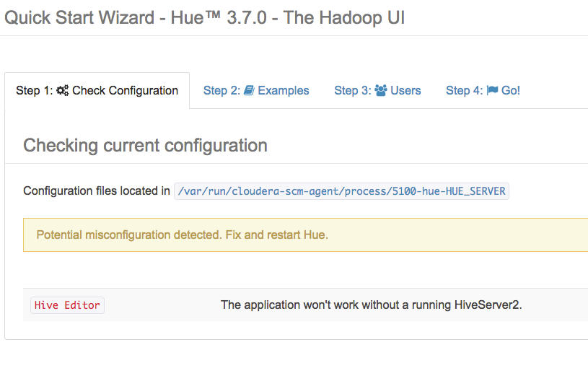Image resolution: width=588 pixels, height=368 pixels.
Task: Click the gears icon in Step 1 tab
Action: [x=63, y=91]
